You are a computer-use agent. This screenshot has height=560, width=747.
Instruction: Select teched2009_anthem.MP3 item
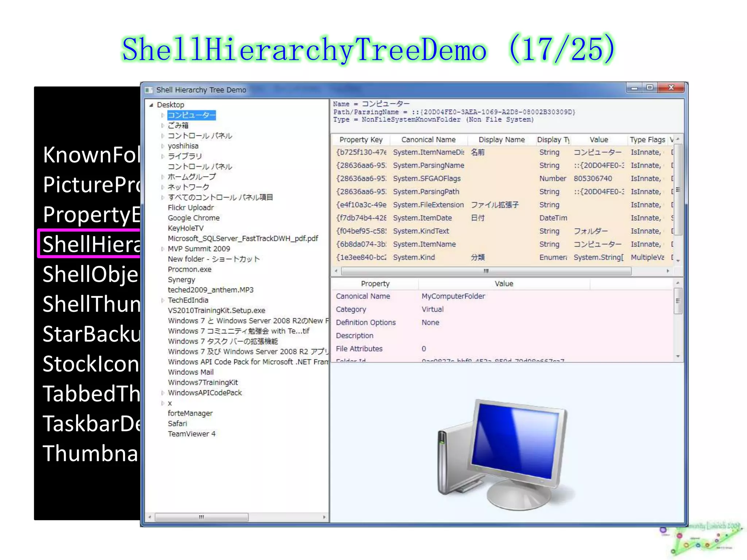click(210, 290)
